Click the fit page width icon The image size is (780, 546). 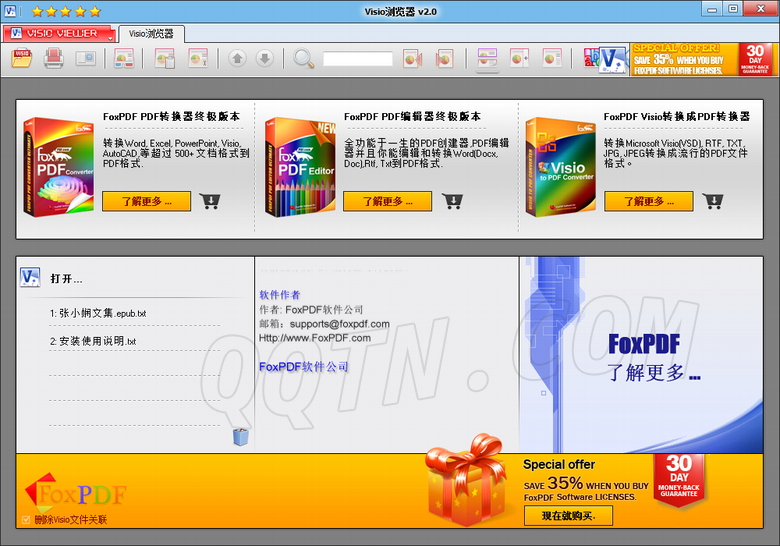coord(519,58)
